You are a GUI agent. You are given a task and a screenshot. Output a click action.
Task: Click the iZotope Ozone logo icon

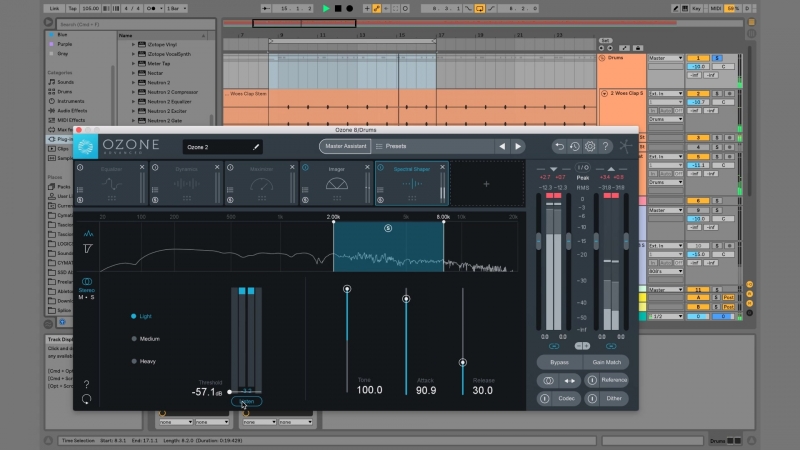click(85, 147)
